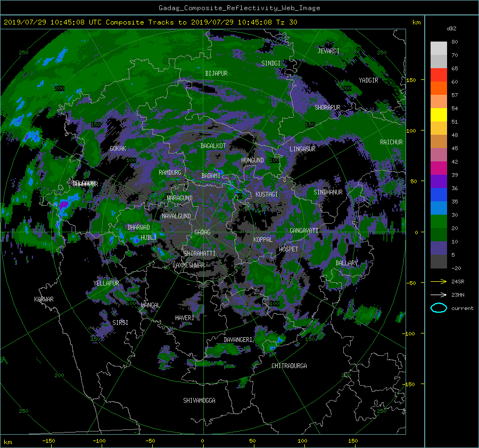Click the HAVERI city label
This screenshot has height=448, width=479.
tap(185, 318)
